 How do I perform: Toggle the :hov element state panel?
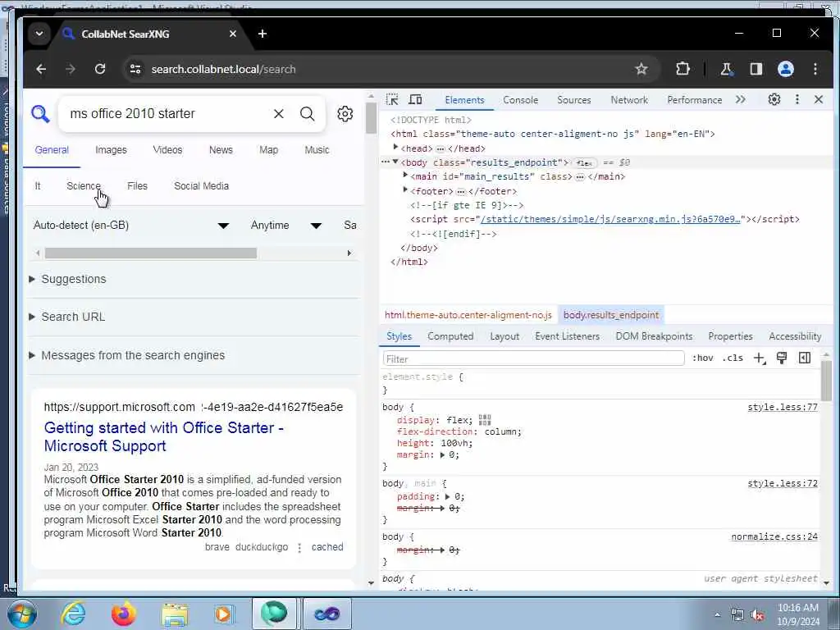click(x=702, y=358)
